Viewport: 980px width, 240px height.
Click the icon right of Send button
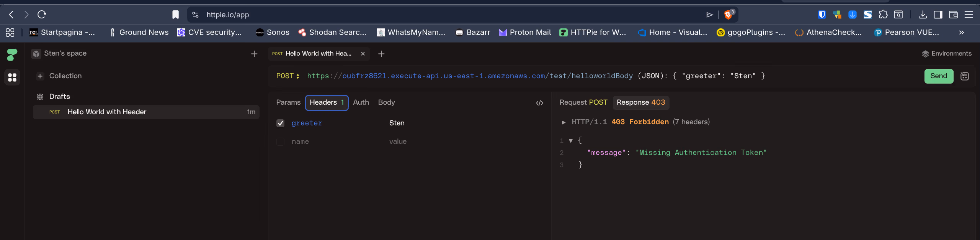point(965,76)
